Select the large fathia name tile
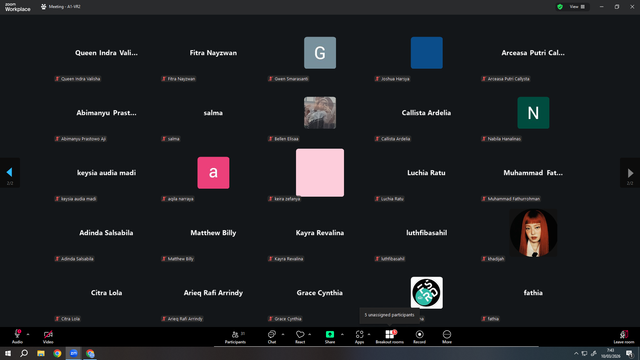Screen dimensions: 640x360 (533, 293)
